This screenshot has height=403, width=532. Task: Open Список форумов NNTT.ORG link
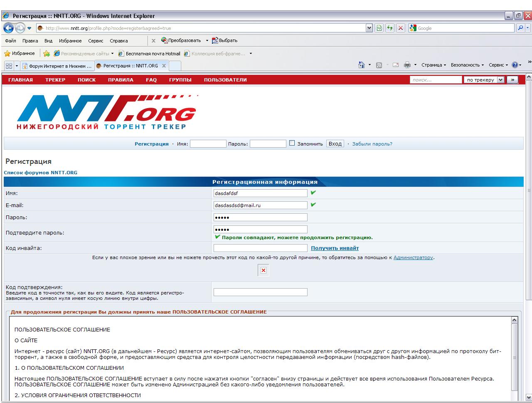point(40,173)
